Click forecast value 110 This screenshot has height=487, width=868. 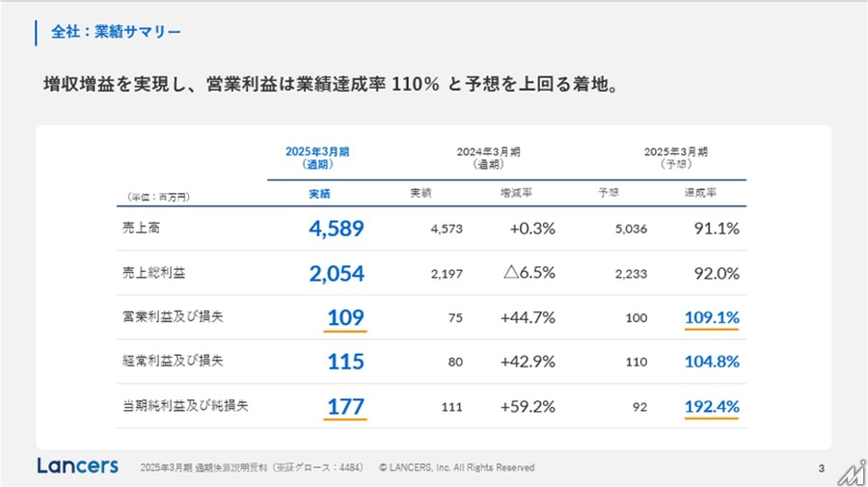[637, 362]
